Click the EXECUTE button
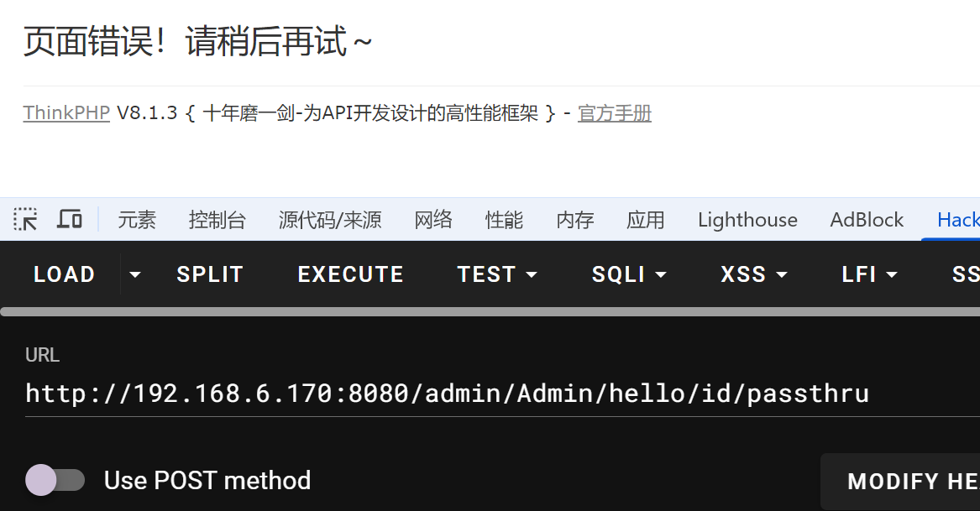Screen dimensions: 980x511 pos(350,274)
